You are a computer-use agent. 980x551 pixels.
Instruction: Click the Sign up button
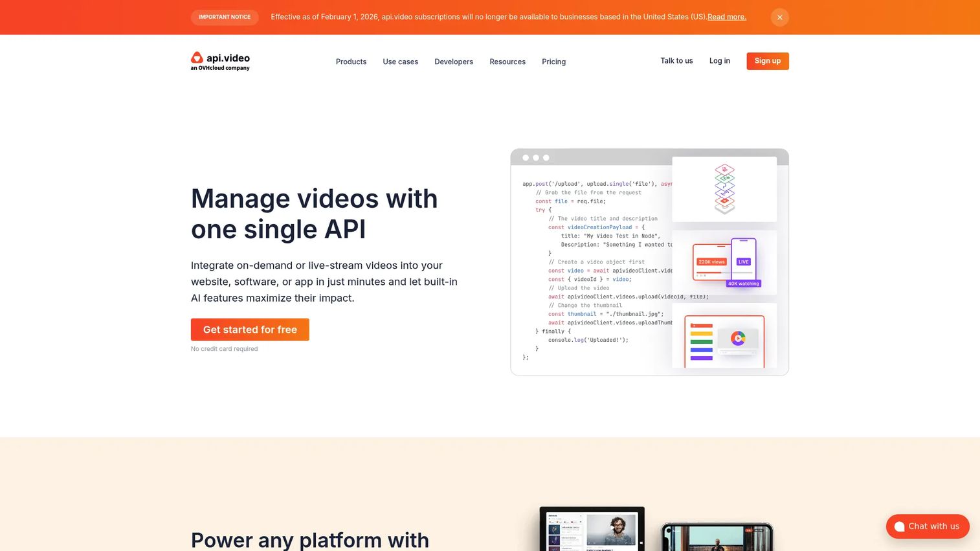click(x=768, y=61)
